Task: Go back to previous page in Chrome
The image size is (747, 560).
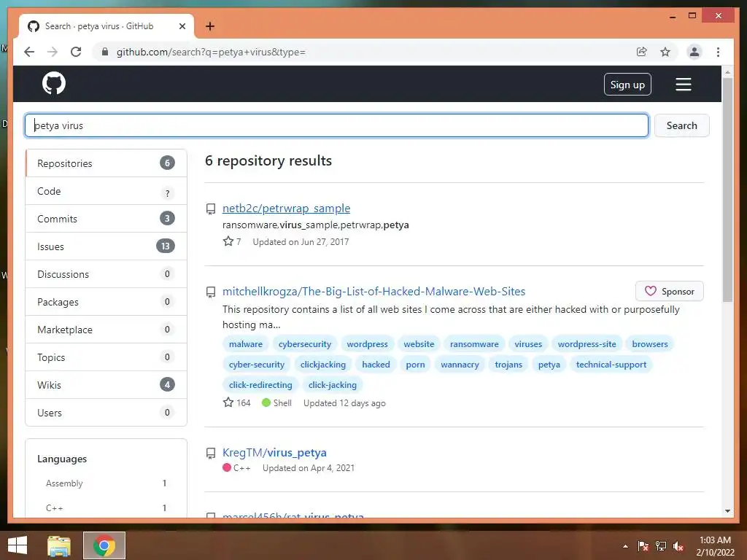Action: click(x=29, y=52)
